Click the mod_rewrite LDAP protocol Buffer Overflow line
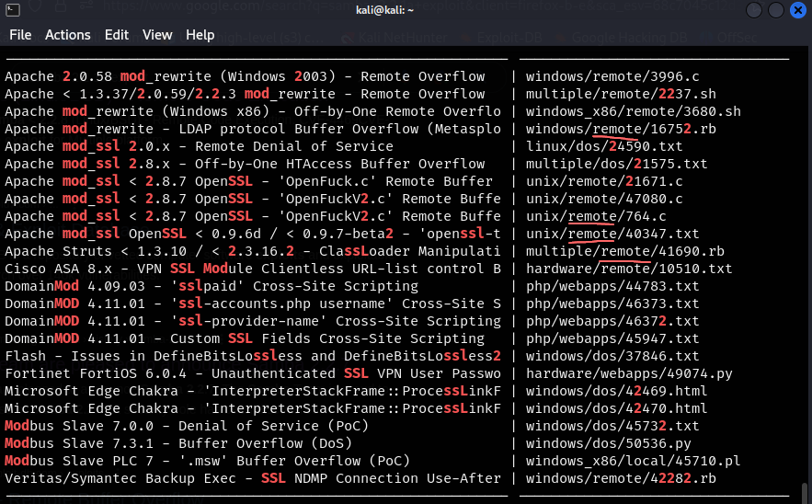 click(253, 129)
